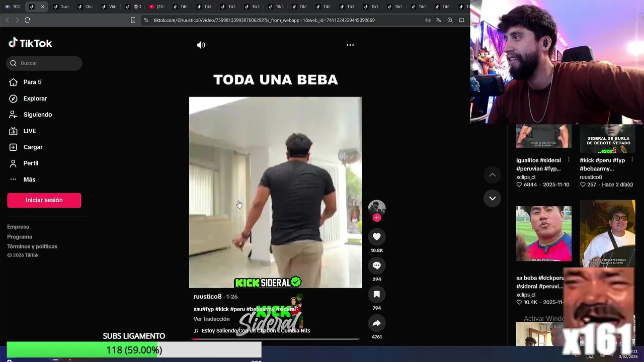Image resolution: width=644 pixels, height=362 pixels.
Task: Play the main video frame
Action: [x=275, y=192]
